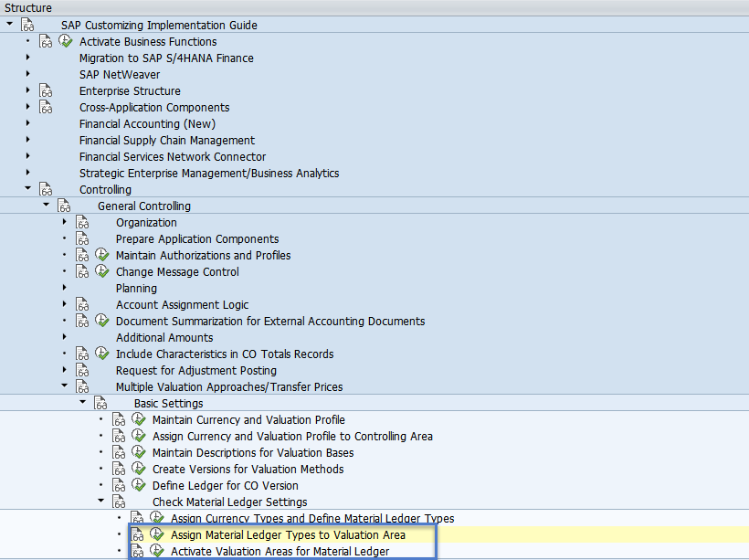
Task: Open documentation icon for Maintain Authorizations and Profiles
Action: (82, 255)
